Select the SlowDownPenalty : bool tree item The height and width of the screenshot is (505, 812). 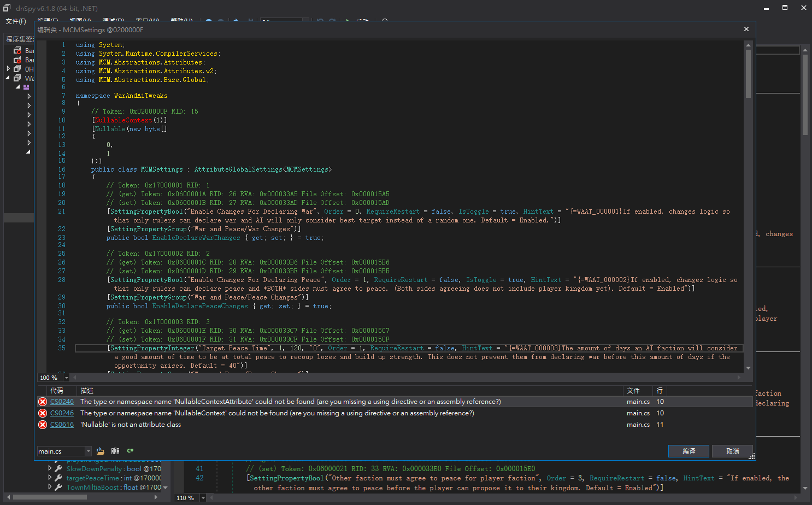tap(114, 468)
